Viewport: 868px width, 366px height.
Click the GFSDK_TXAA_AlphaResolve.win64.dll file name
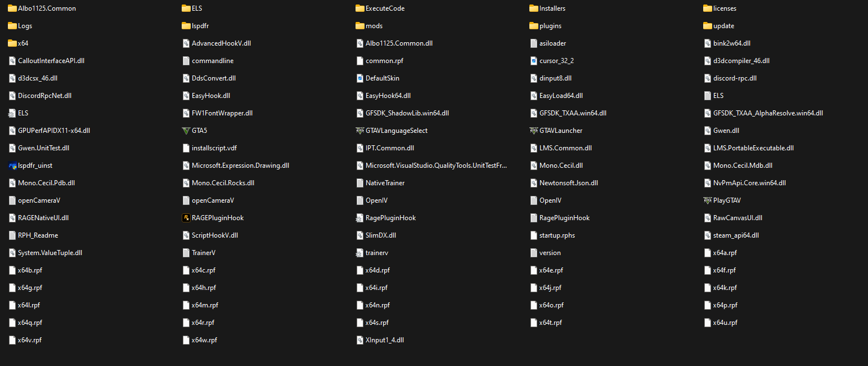pyautogui.click(x=768, y=113)
